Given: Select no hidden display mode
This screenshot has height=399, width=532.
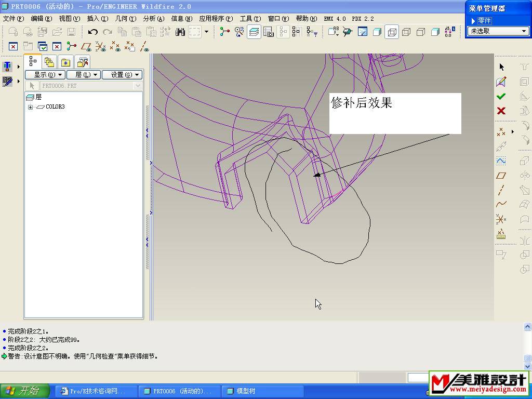Looking at the screenshot, I should click(421, 32).
